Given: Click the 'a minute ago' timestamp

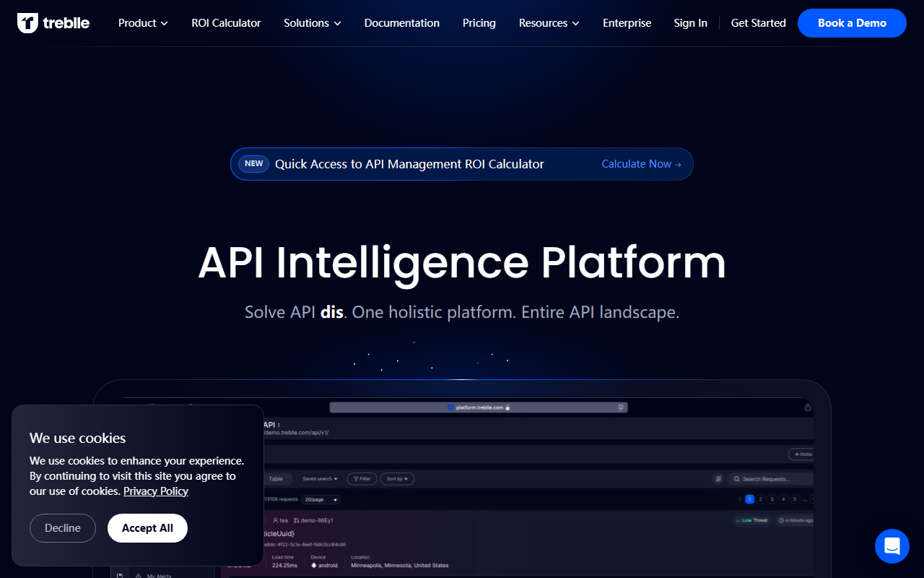Looking at the screenshot, I should coord(795,520).
